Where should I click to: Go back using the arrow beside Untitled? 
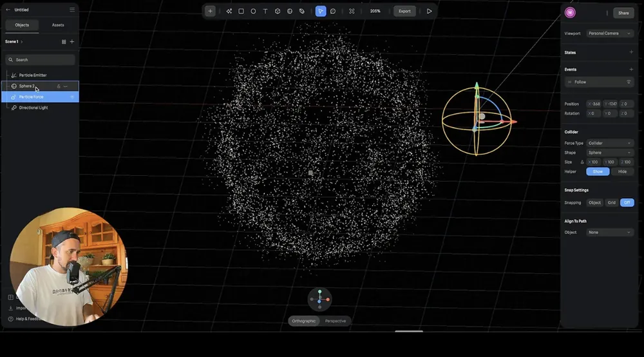pos(8,10)
